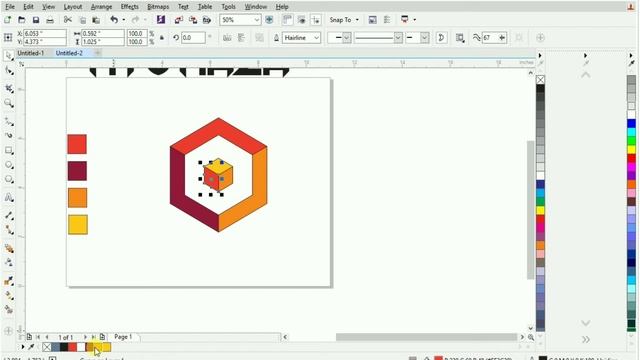640x360 pixels.
Task: Select the Freehand curve tool
Action: click(x=9, y=122)
